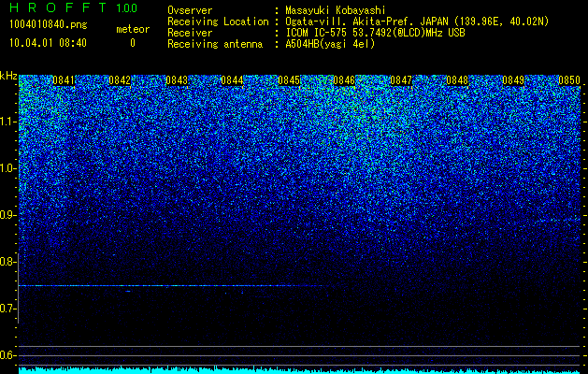Click the Ovserver field label
This screenshot has width=588, height=374.
coord(190,10)
